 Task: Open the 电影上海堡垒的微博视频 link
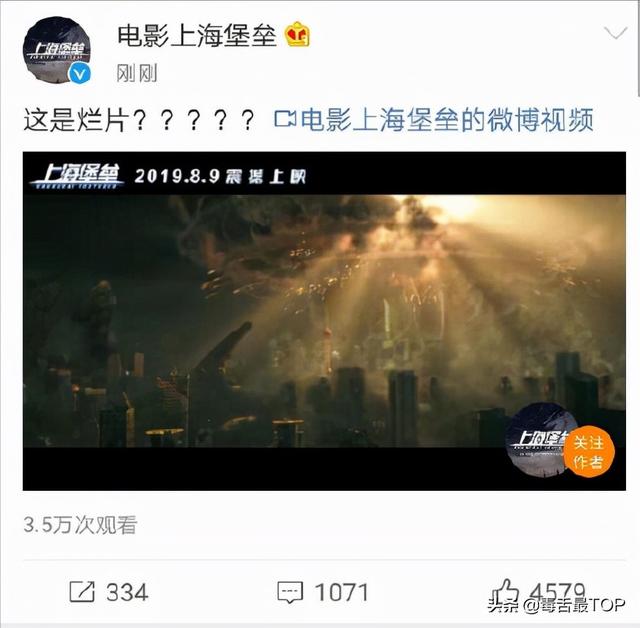(x=447, y=120)
